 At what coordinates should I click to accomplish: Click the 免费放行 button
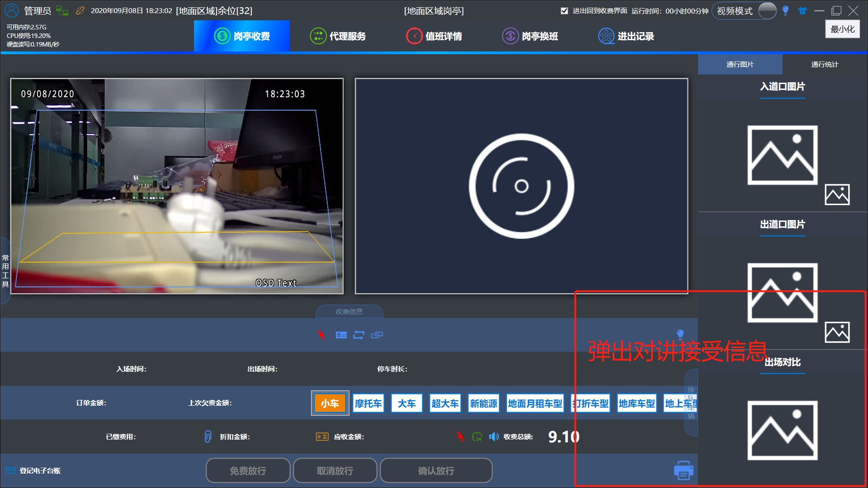tap(248, 471)
